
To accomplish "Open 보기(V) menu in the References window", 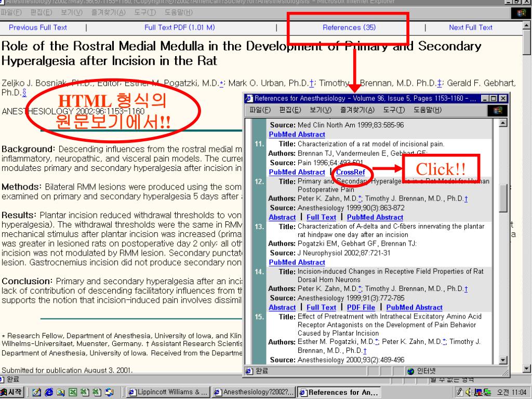I will (x=321, y=110).
